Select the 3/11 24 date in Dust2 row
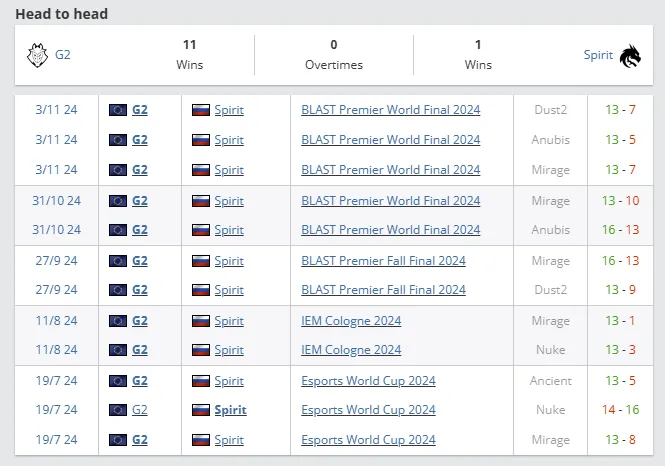This screenshot has height=466, width=665. click(56, 110)
